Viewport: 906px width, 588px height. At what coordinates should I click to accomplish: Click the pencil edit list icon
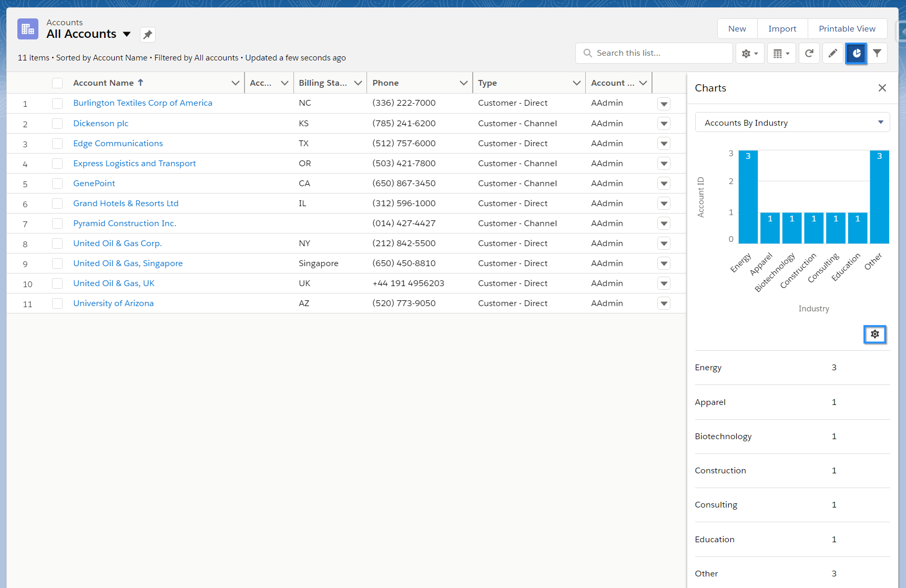(x=833, y=53)
